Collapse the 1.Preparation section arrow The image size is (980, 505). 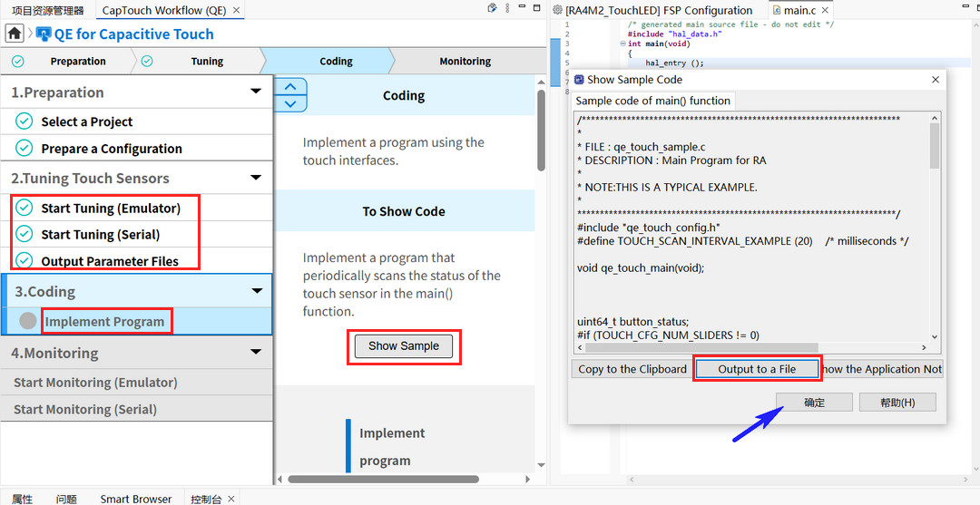256,92
